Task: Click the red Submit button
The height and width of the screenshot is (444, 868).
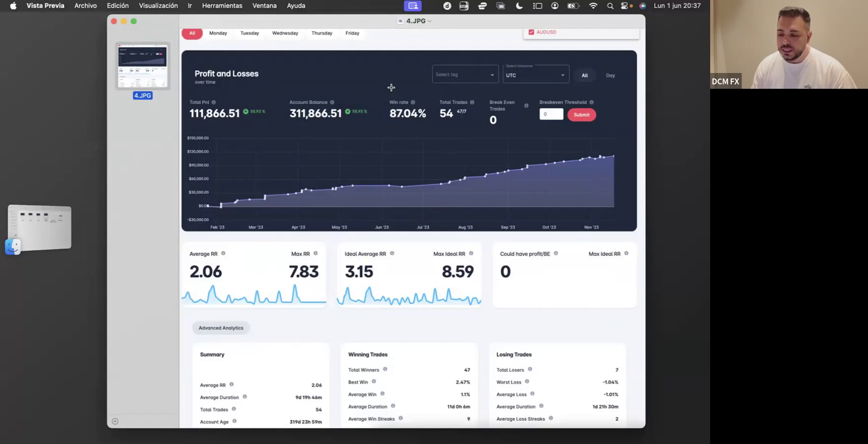Action: [x=582, y=115]
